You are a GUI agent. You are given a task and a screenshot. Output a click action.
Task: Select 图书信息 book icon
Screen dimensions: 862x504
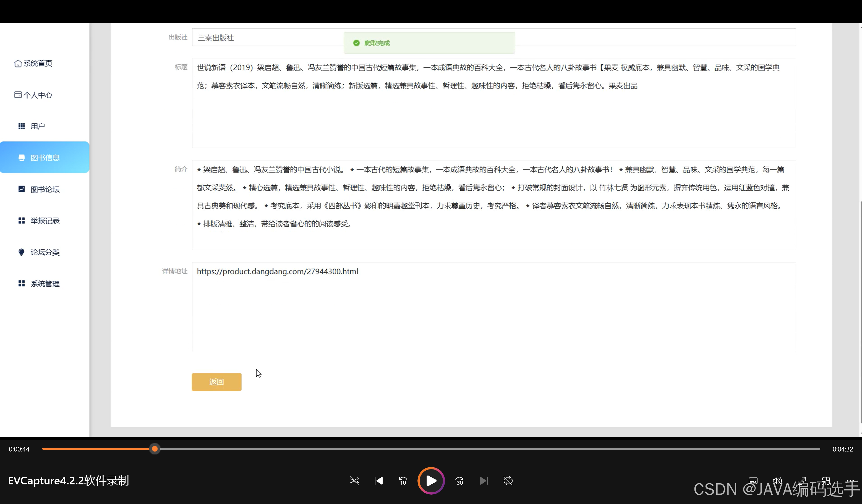coord(22,158)
